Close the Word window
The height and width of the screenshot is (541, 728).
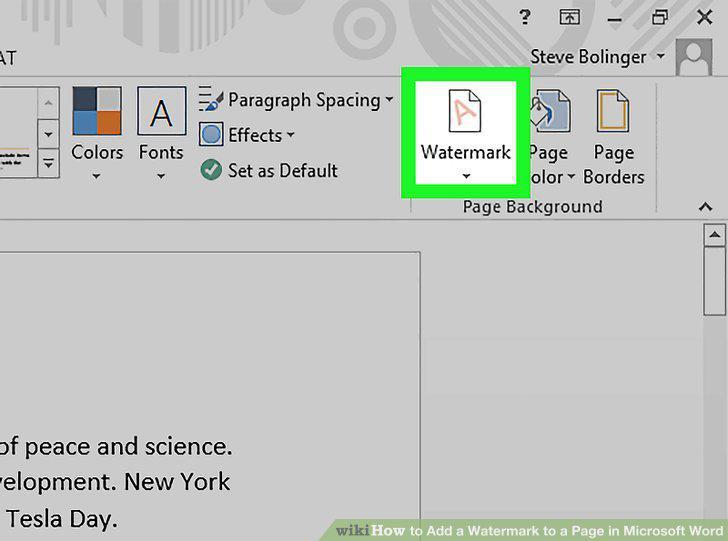pos(705,18)
